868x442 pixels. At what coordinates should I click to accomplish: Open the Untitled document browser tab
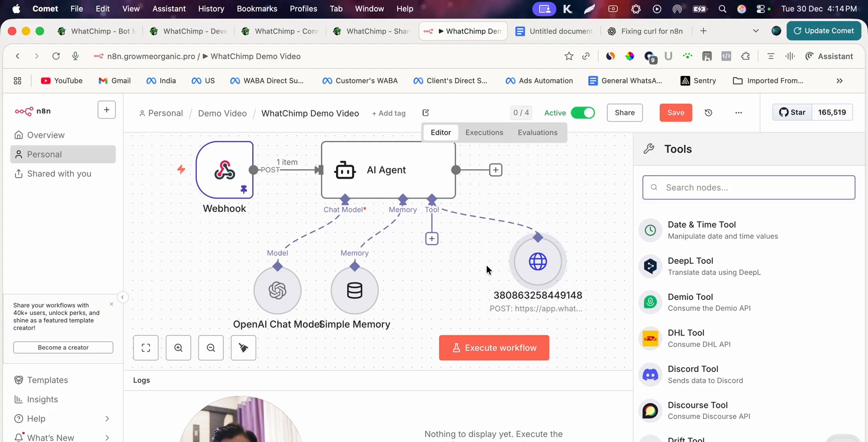click(555, 31)
